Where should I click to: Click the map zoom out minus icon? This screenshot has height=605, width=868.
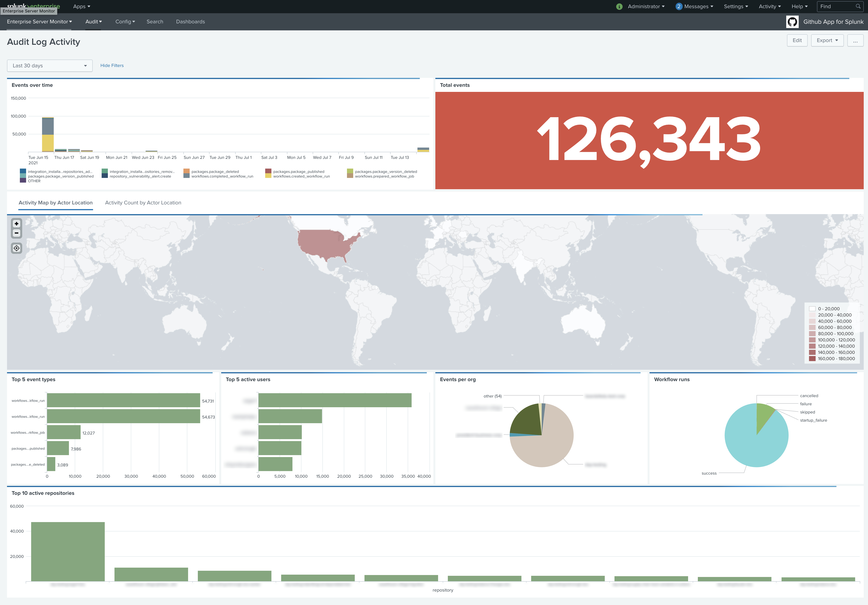click(17, 233)
